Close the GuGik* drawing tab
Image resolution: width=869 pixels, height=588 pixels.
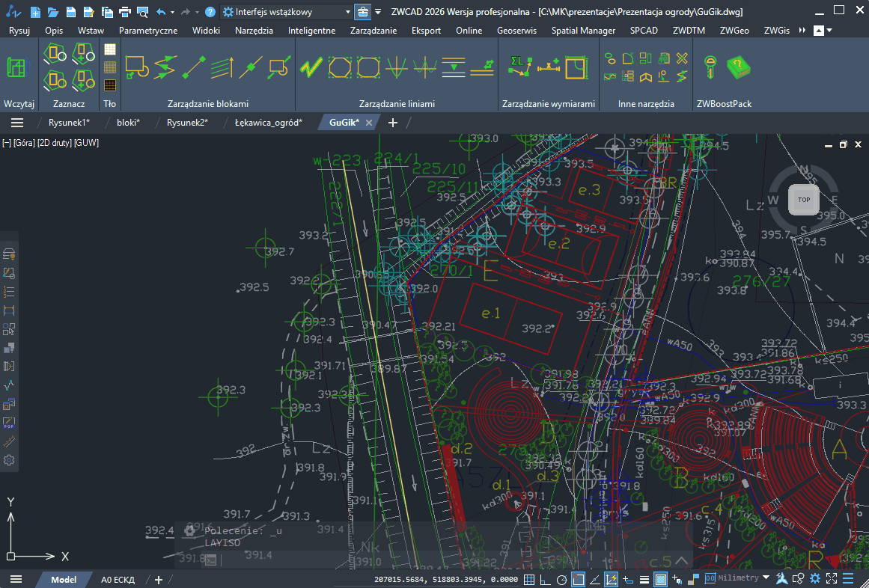coord(368,123)
